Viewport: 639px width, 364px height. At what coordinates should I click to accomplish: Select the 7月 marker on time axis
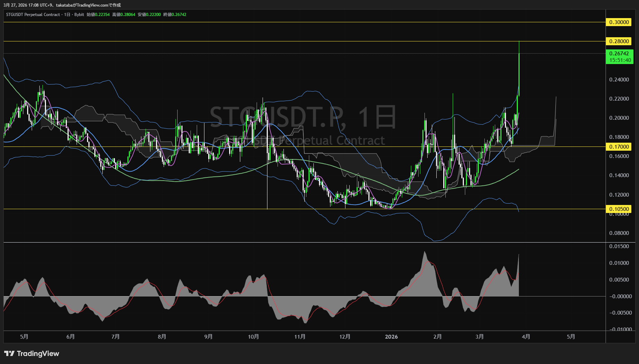click(x=115, y=337)
